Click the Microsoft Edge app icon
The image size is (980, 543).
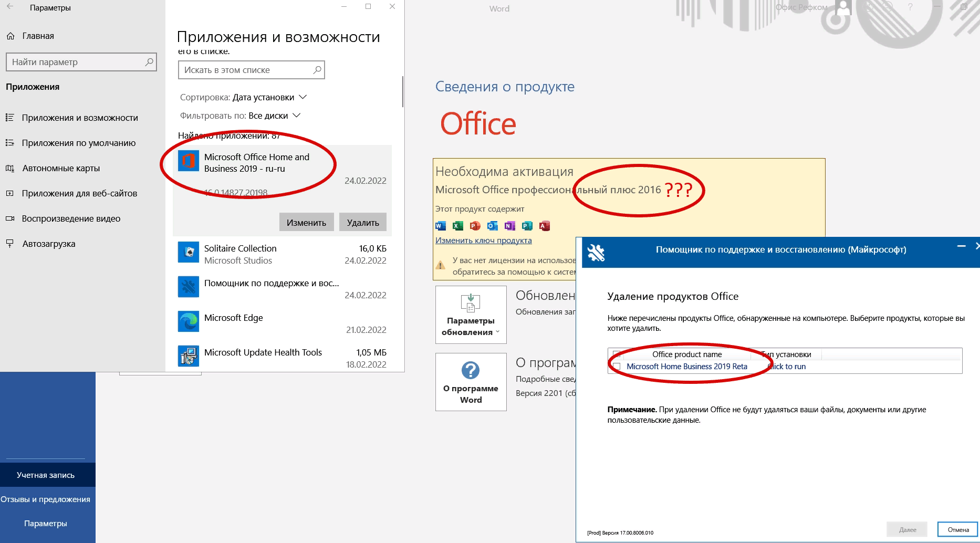coord(188,321)
